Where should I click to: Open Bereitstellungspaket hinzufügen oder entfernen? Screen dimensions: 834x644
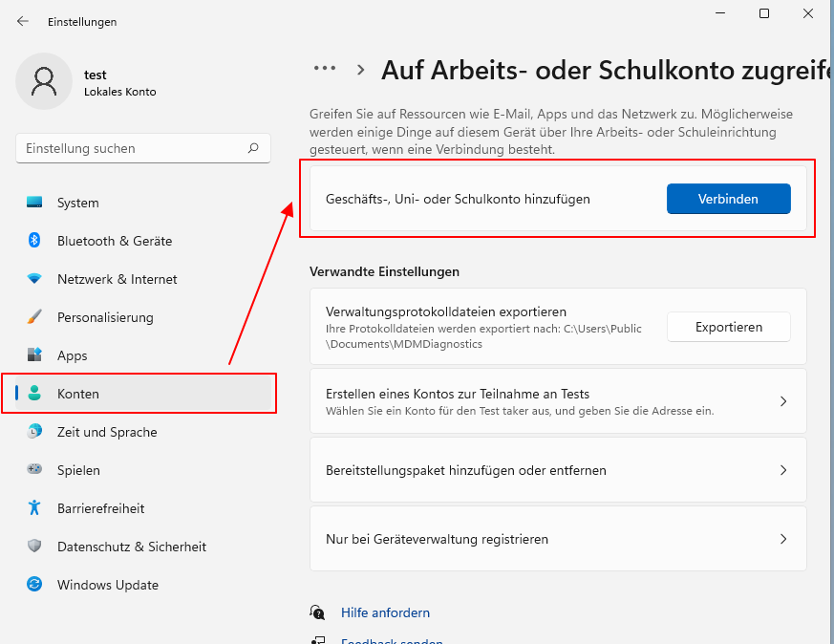click(556, 470)
